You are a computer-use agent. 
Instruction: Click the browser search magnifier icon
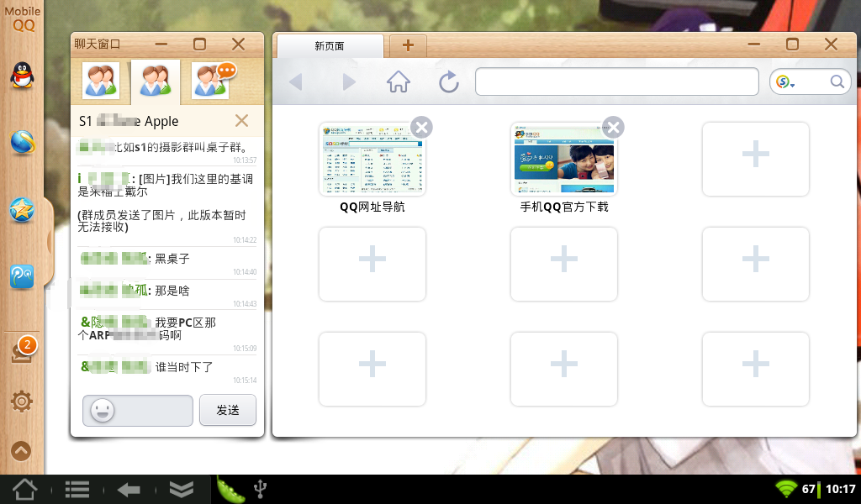tap(837, 81)
